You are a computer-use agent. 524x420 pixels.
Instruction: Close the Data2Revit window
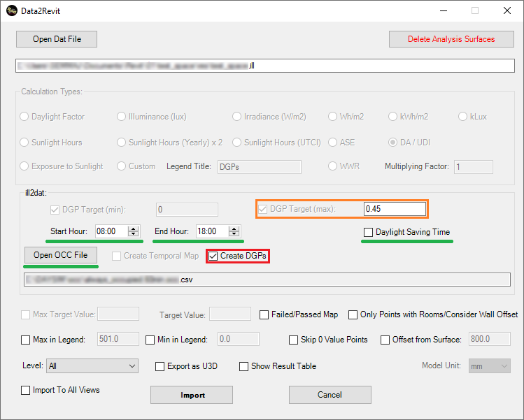click(x=507, y=10)
